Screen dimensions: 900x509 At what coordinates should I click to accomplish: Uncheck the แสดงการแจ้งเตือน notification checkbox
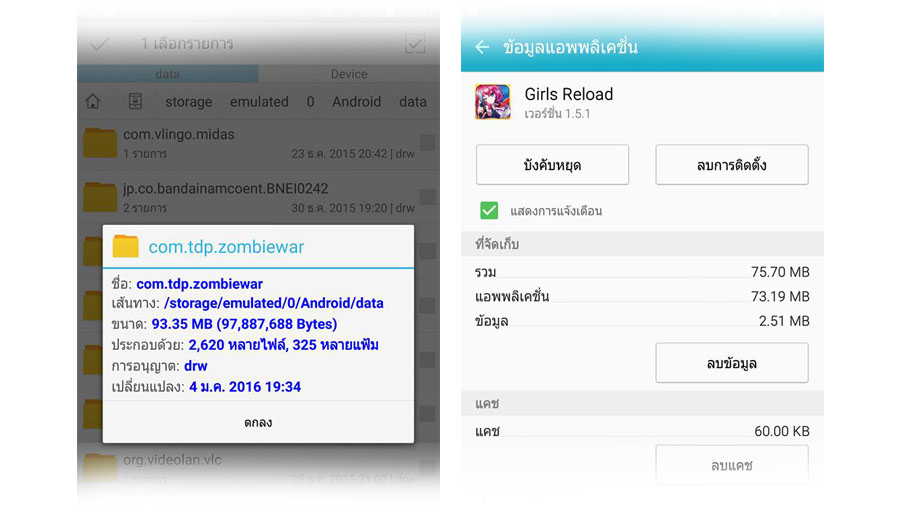[x=489, y=210]
